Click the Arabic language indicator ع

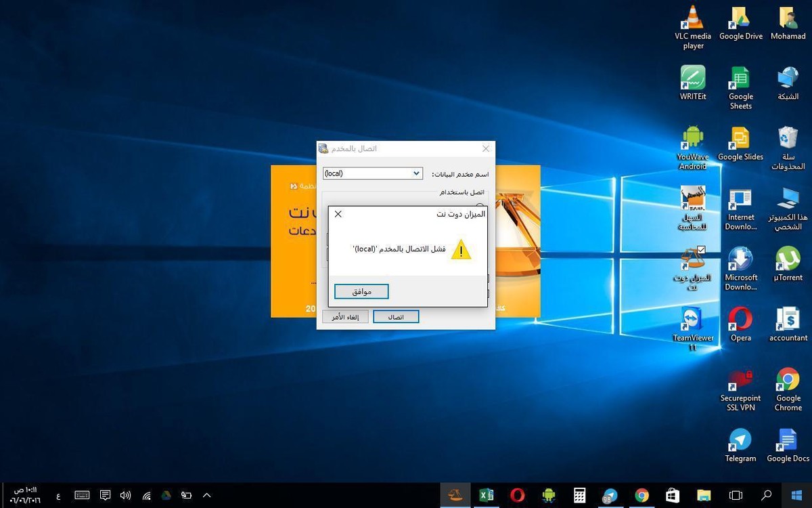58,496
